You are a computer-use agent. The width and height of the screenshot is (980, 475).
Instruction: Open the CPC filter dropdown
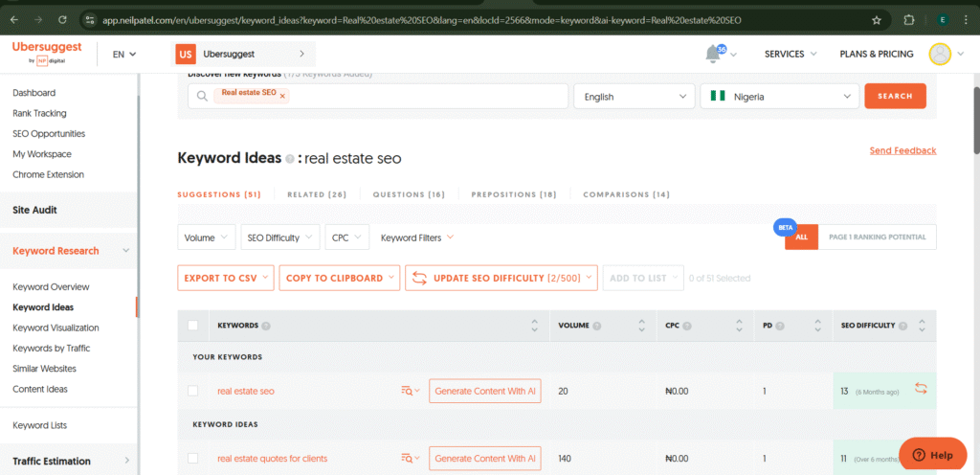[x=346, y=237]
